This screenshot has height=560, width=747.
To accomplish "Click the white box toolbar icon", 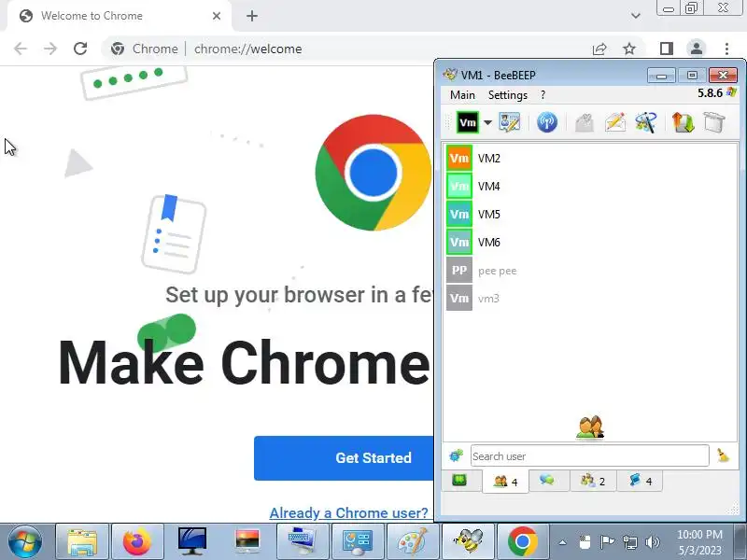I will point(713,122).
